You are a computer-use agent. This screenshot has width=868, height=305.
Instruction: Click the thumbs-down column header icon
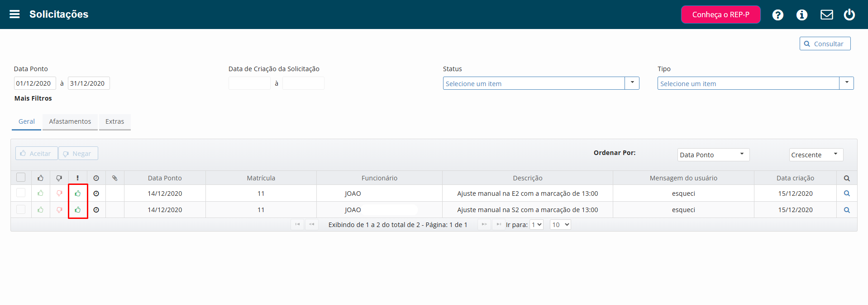tap(59, 178)
